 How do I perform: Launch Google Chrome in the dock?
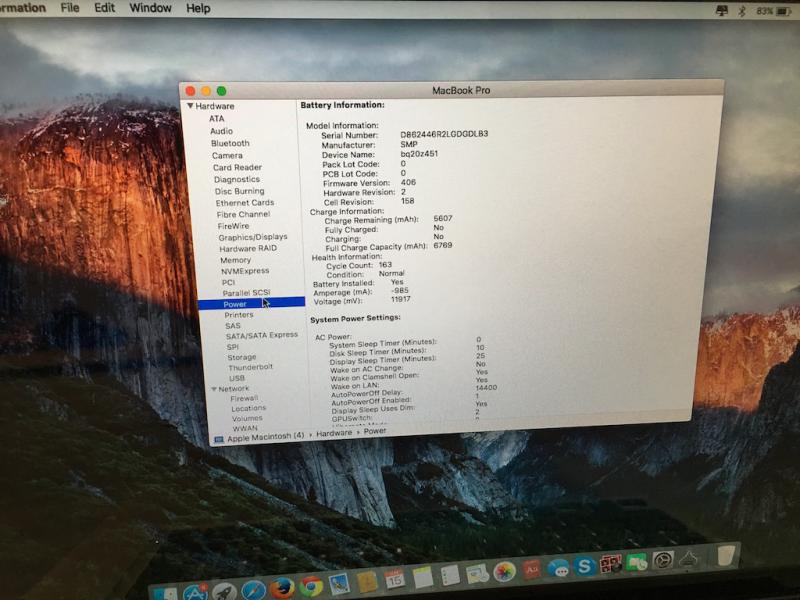click(x=310, y=586)
